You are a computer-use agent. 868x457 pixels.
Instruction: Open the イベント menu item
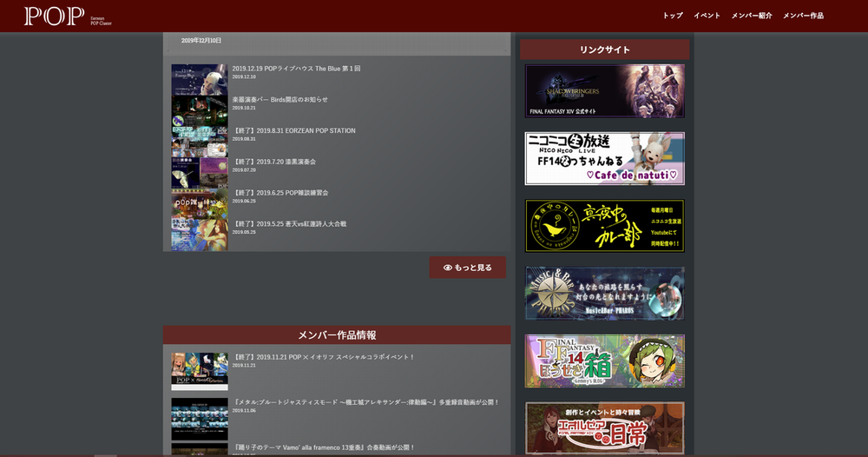point(707,16)
